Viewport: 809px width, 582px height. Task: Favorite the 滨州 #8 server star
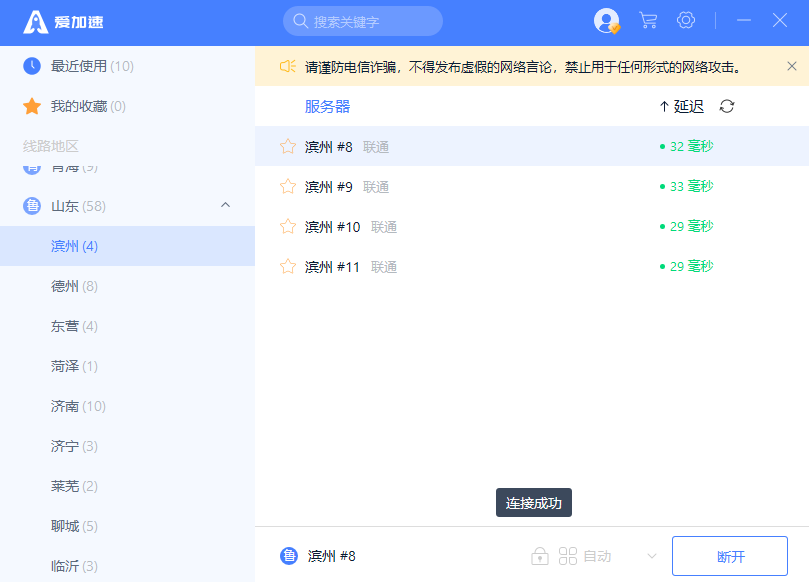pos(288,147)
